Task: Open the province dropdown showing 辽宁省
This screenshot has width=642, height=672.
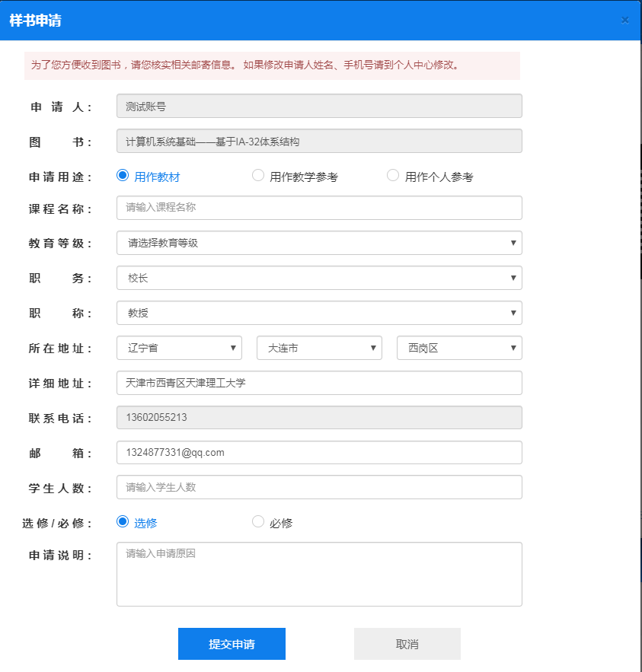Action: pyautogui.click(x=179, y=348)
